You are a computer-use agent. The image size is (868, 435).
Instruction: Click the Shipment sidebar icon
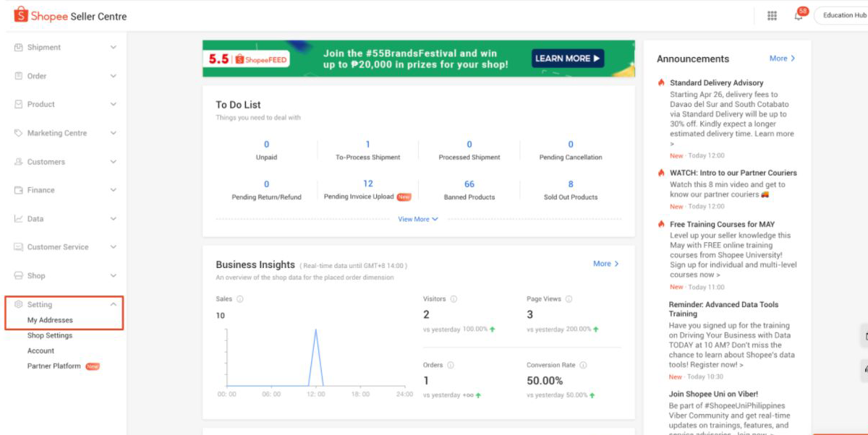(x=16, y=47)
